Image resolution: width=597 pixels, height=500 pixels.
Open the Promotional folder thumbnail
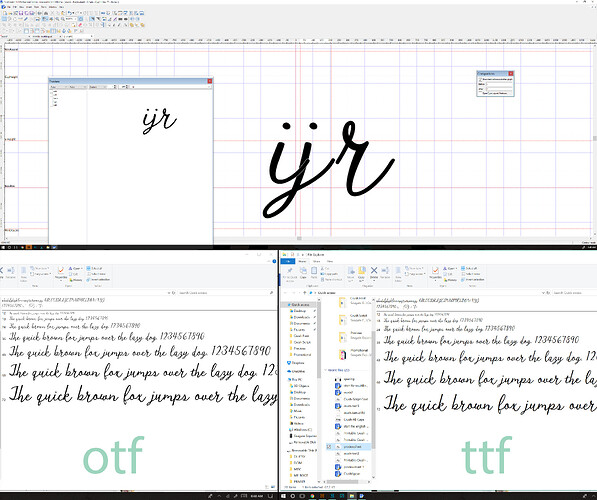tap(342, 354)
